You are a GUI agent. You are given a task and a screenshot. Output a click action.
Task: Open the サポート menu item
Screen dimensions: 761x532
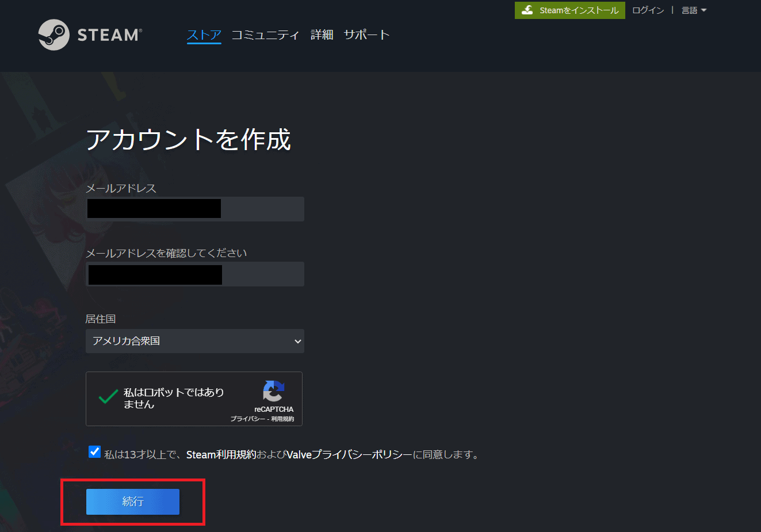tap(366, 35)
